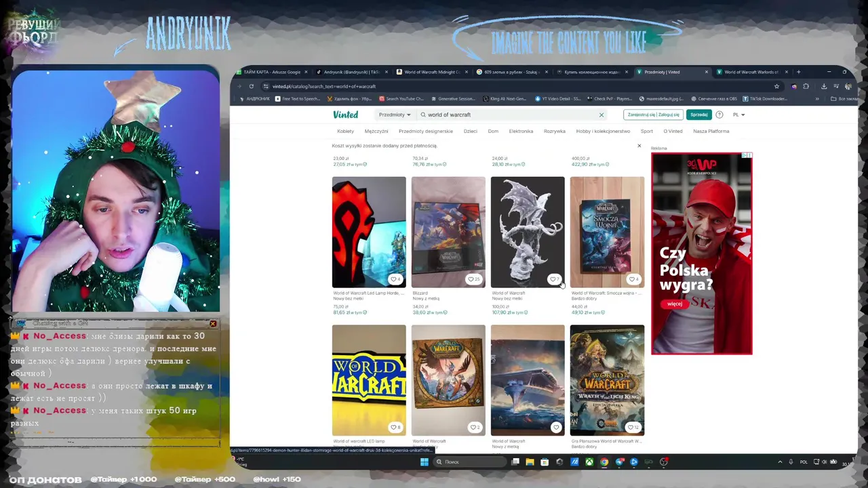
Task: Open Chrome downloads icon
Action: [823, 86]
